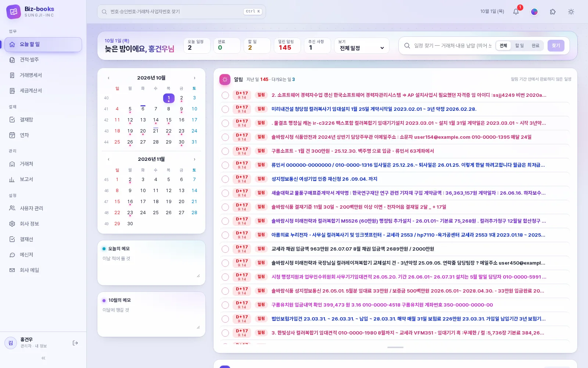Toggle the sun theme icon

(x=571, y=12)
